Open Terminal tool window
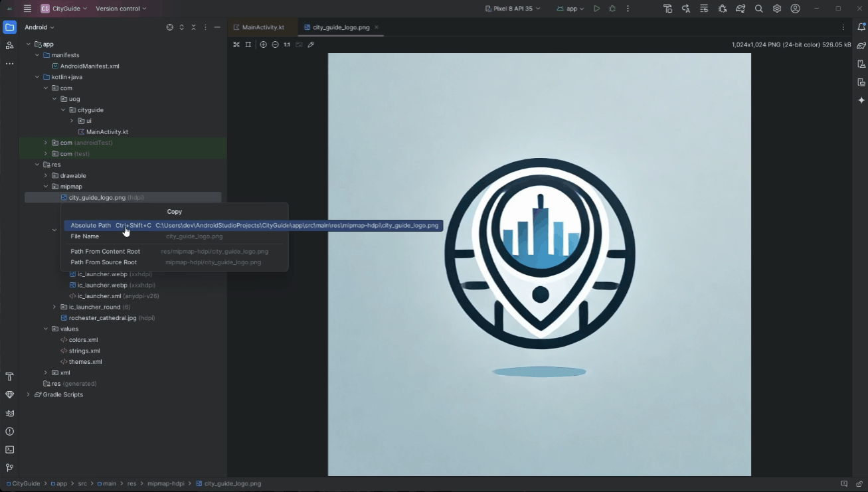868x492 pixels. pos(9,450)
